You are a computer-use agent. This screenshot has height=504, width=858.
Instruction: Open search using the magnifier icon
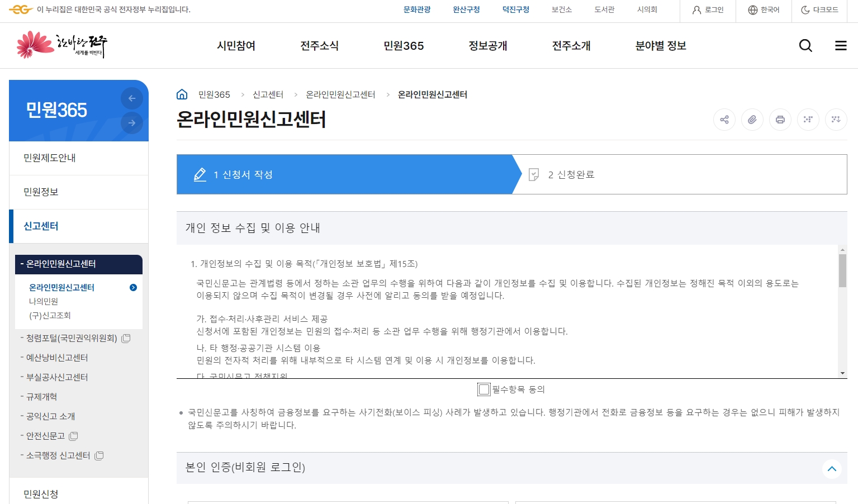click(x=805, y=45)
